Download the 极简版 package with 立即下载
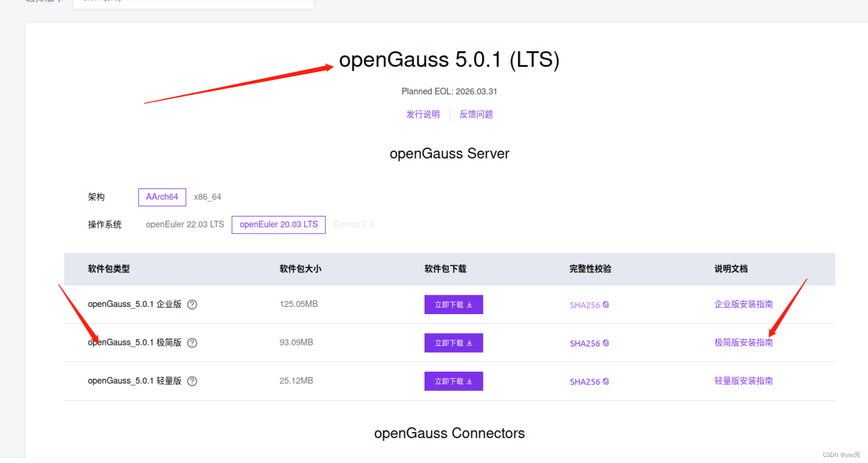The width and height of the screenshot is (868, 463). click(x=454, y=343)
